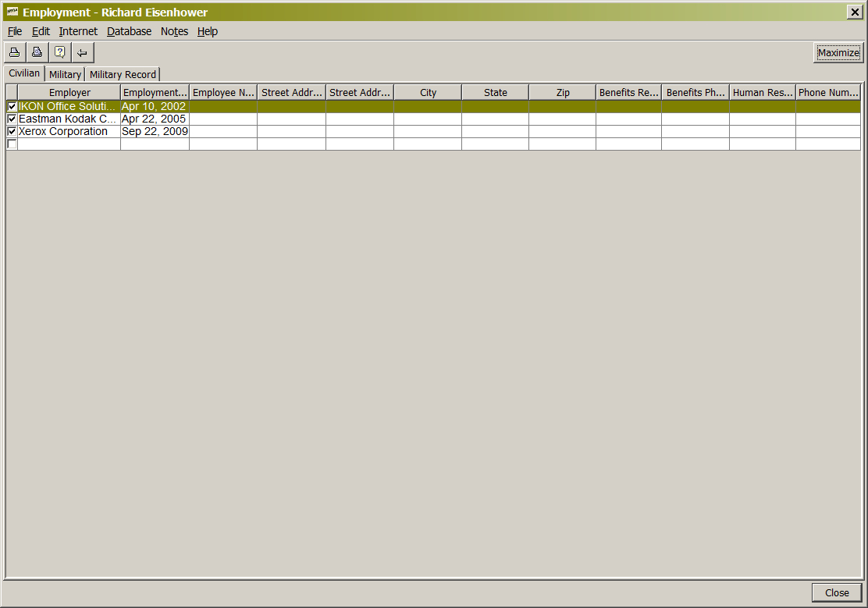Click the question mark help icon
Image resolution: width=868 pixels, height=608 pixels.
[x=60, y=52]
